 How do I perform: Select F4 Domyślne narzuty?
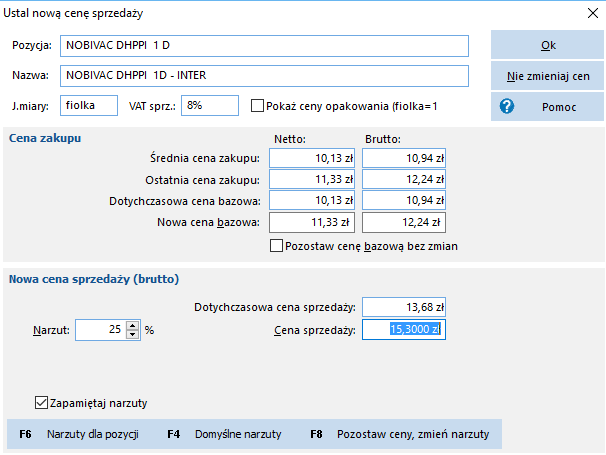(224, 434)
